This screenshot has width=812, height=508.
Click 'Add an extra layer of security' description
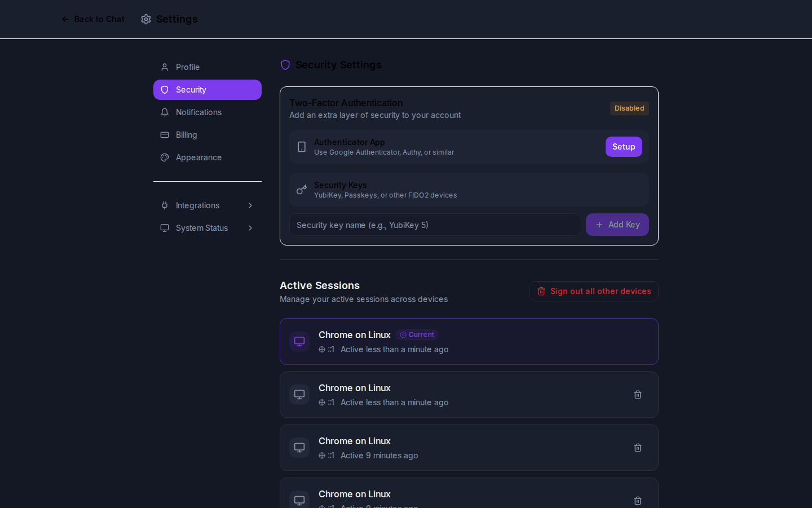(x=375, y=115)
